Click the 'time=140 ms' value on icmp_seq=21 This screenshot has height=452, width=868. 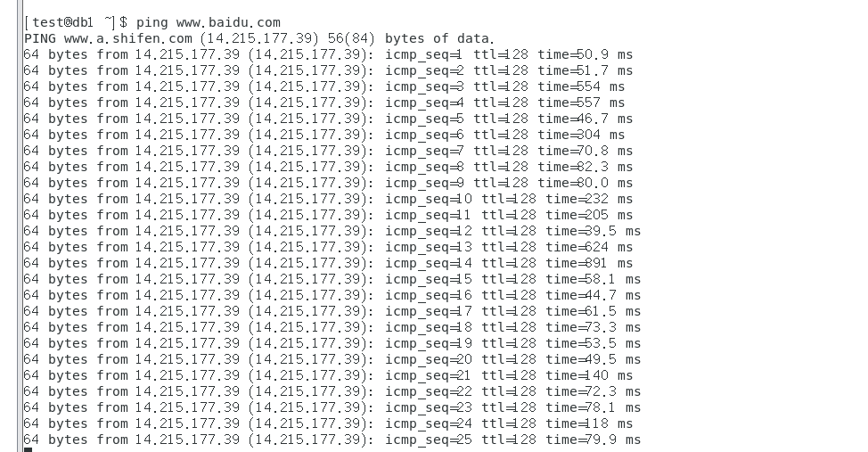589,376
